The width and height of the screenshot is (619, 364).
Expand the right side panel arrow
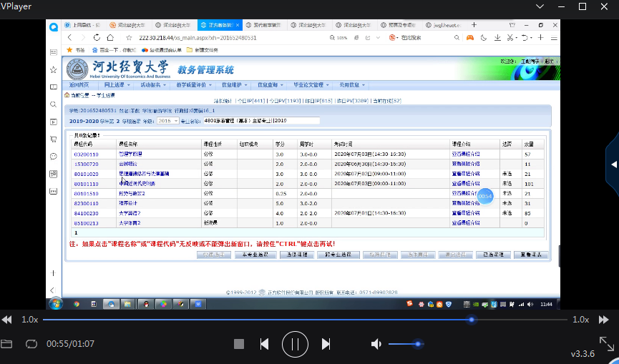[x=613, y=164]
